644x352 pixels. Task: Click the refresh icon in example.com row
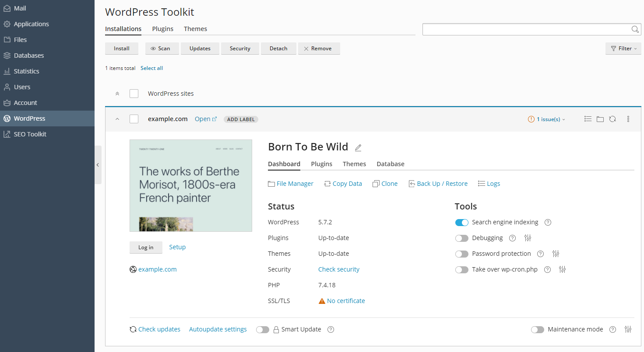click(612, 119)
